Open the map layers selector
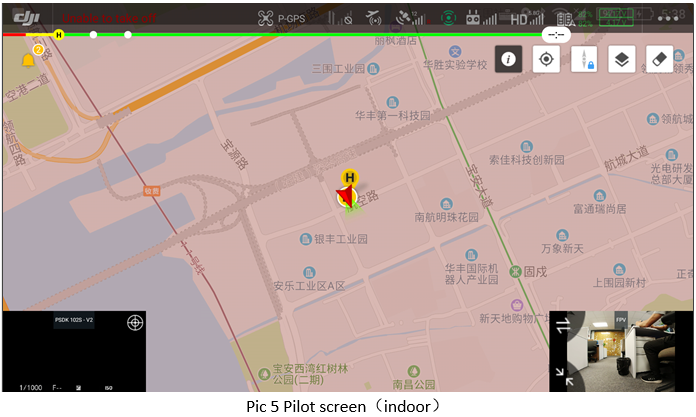 (621, 59)
